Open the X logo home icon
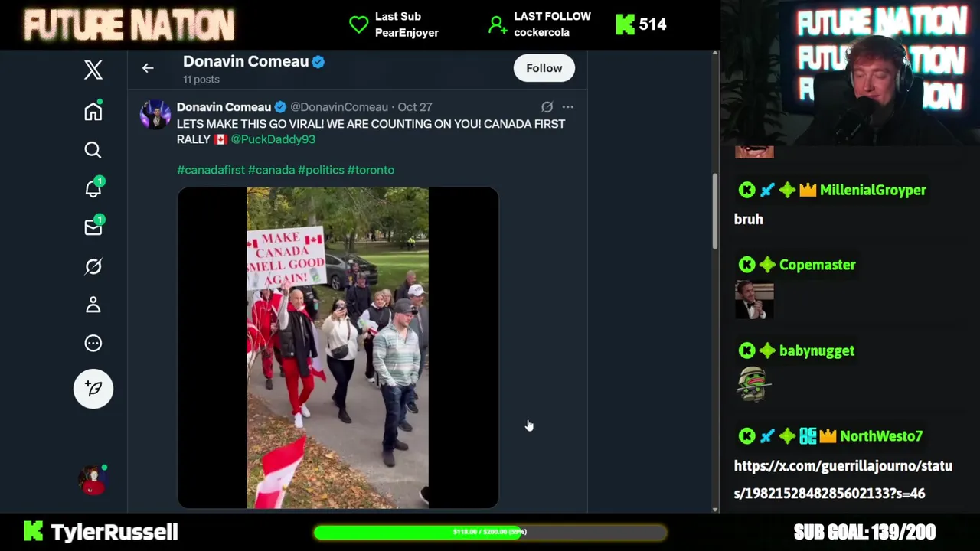Screen dimensions: 980x551 point(93,70)
